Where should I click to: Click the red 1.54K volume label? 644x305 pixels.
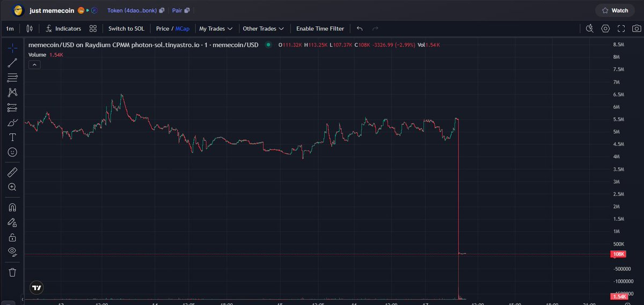(x=619, y=297)
